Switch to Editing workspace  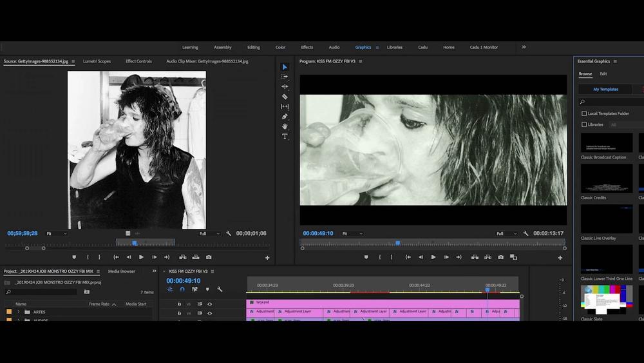[253, 47]
